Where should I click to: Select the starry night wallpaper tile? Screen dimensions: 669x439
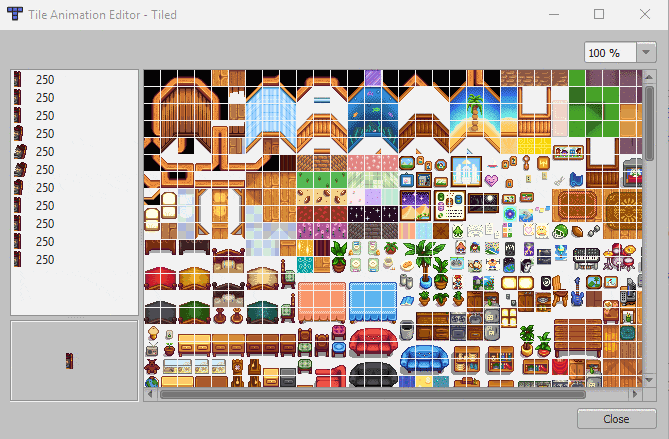(373, 213)
